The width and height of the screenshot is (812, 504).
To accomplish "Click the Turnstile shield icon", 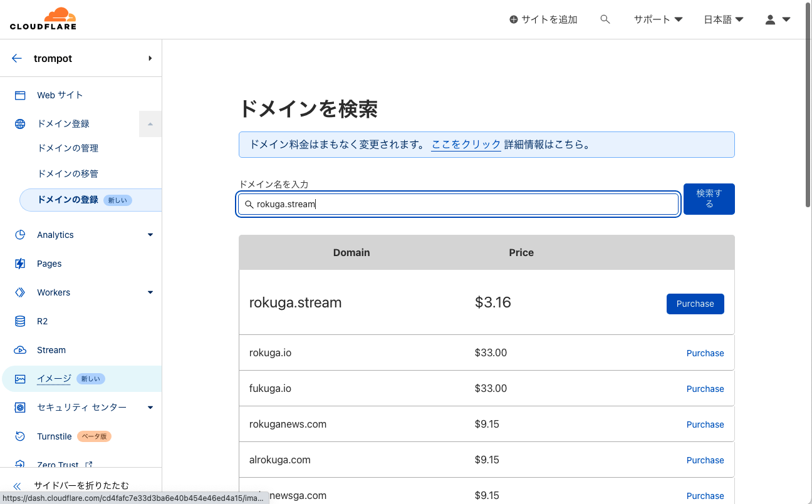I will 19,436.
